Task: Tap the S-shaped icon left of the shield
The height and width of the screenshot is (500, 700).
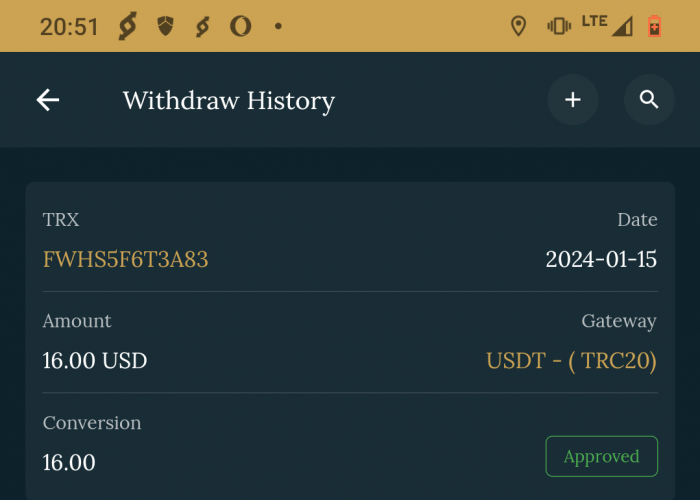Action: point(127,27)
